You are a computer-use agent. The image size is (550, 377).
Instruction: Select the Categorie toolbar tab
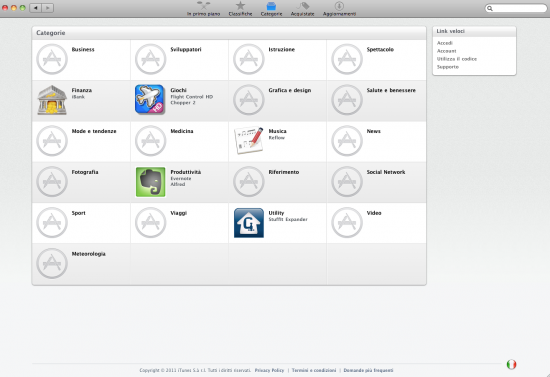tap(271, 9)
